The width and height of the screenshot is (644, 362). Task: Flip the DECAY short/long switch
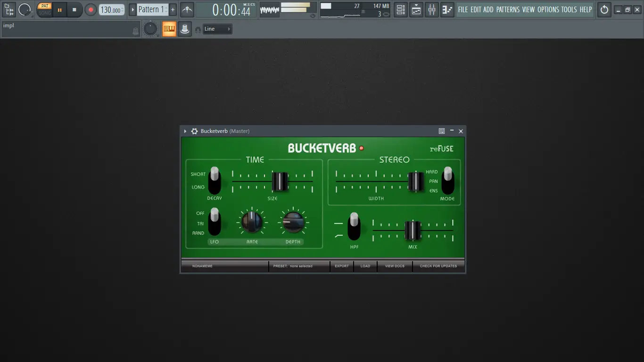tap(215, 180)
